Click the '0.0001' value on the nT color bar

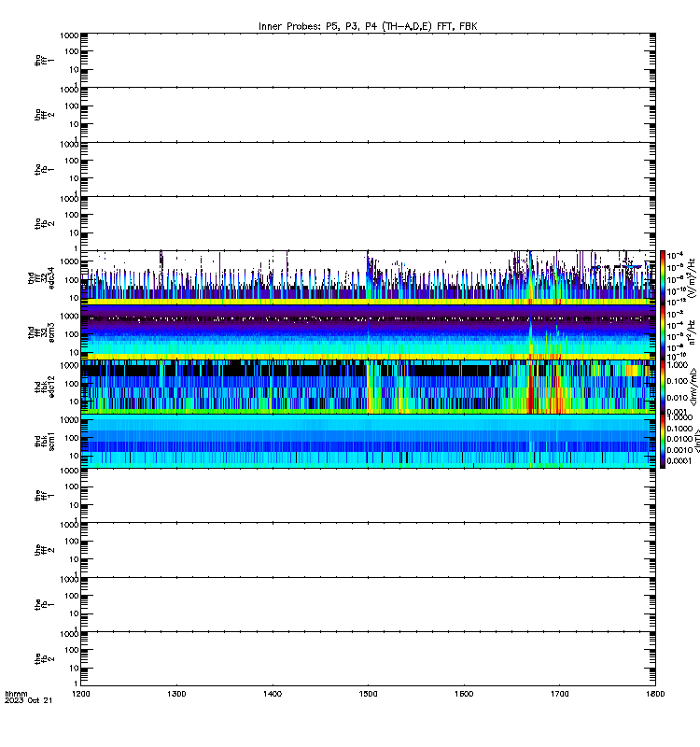pos(679,460)
